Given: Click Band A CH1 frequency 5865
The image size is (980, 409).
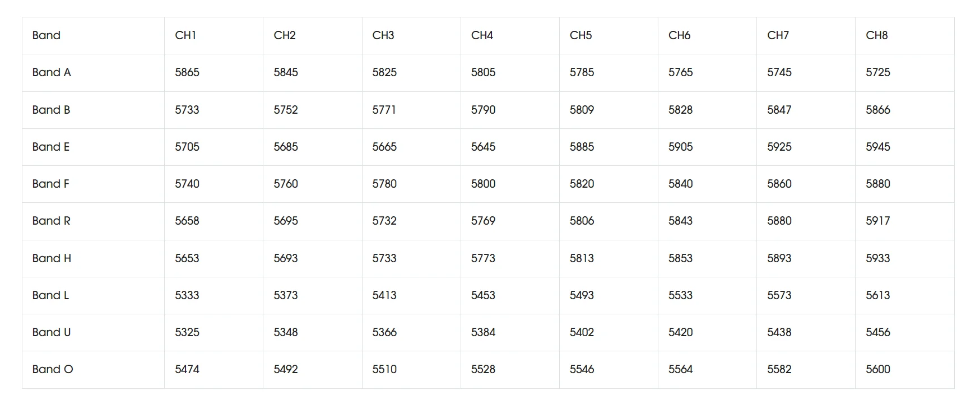Looking at the screenshot, I should (x=187, y=72).
